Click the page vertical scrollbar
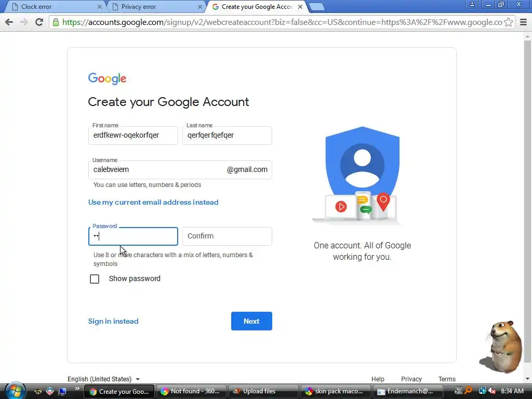532x399 pixels. click(x=528, y=202)
